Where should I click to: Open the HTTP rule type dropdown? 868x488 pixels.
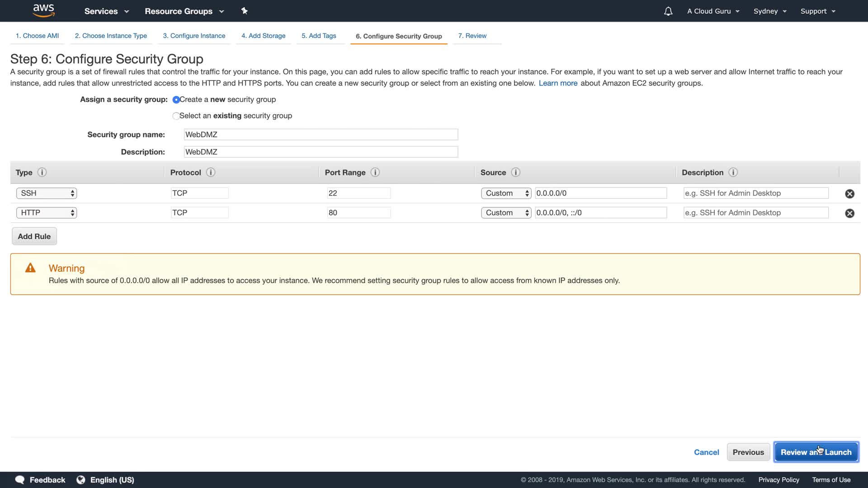[x=47, y=213]
